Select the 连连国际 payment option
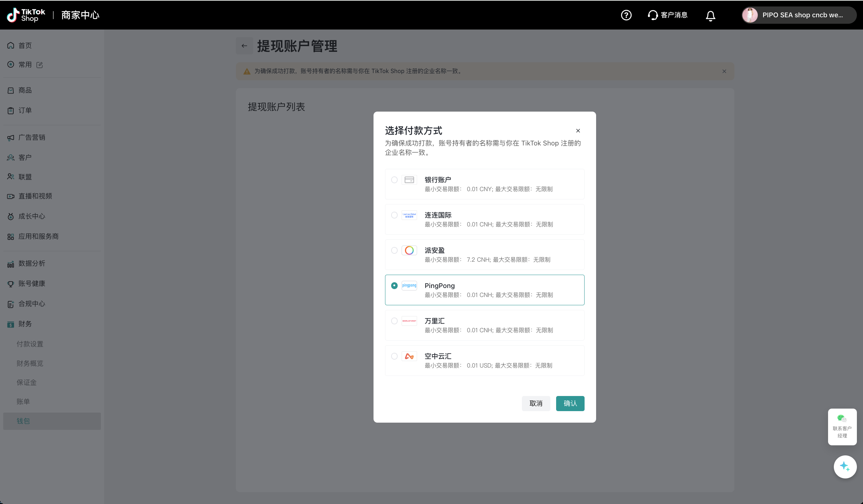This screenshot has width=863, height=504. (394, 215)
